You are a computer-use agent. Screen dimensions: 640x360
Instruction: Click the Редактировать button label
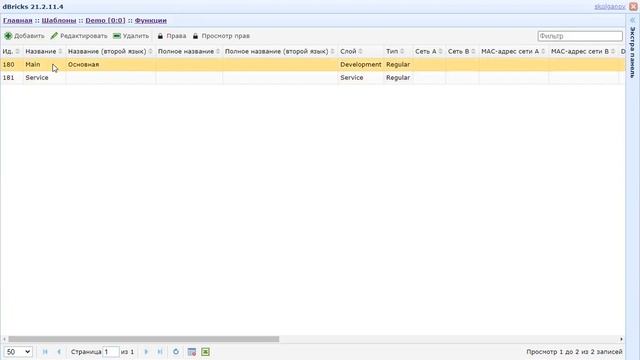pyautogui.click(x=84, y=36)
